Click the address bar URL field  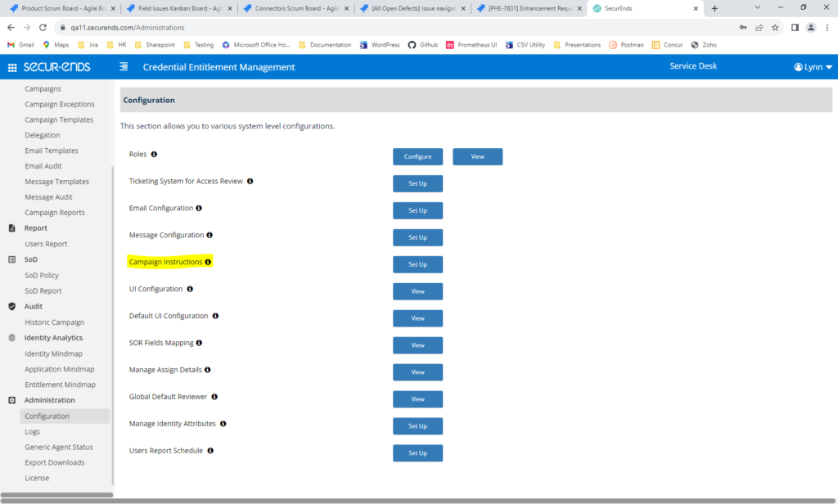click(395, 27)
